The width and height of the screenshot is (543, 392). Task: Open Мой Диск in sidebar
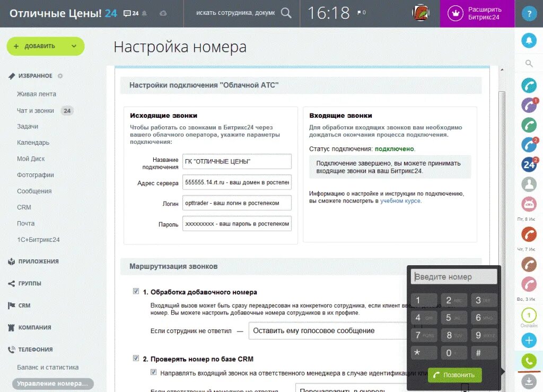tap(31, 159)
